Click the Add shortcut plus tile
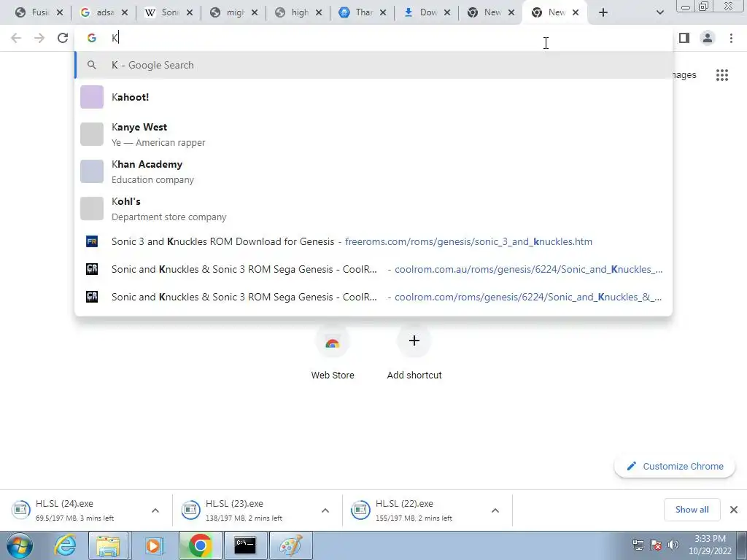 414,352
